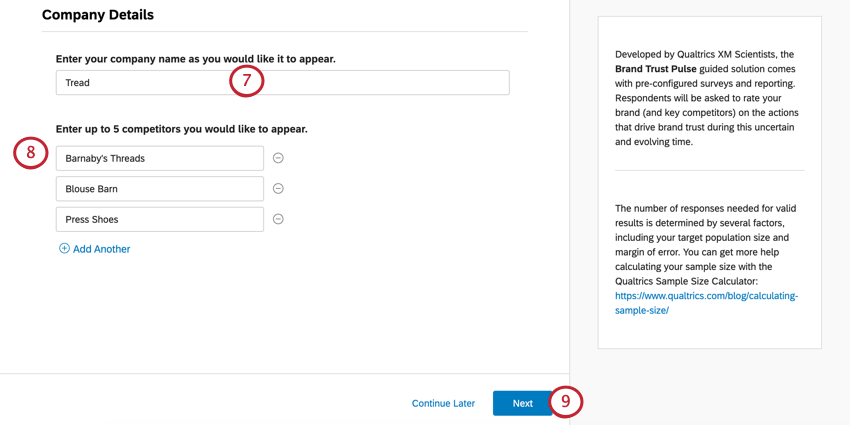850x425 pixels.
Task: Click the bold Brand Trust Pulse text
Action: pyautogui.click(x=656, y=69)
